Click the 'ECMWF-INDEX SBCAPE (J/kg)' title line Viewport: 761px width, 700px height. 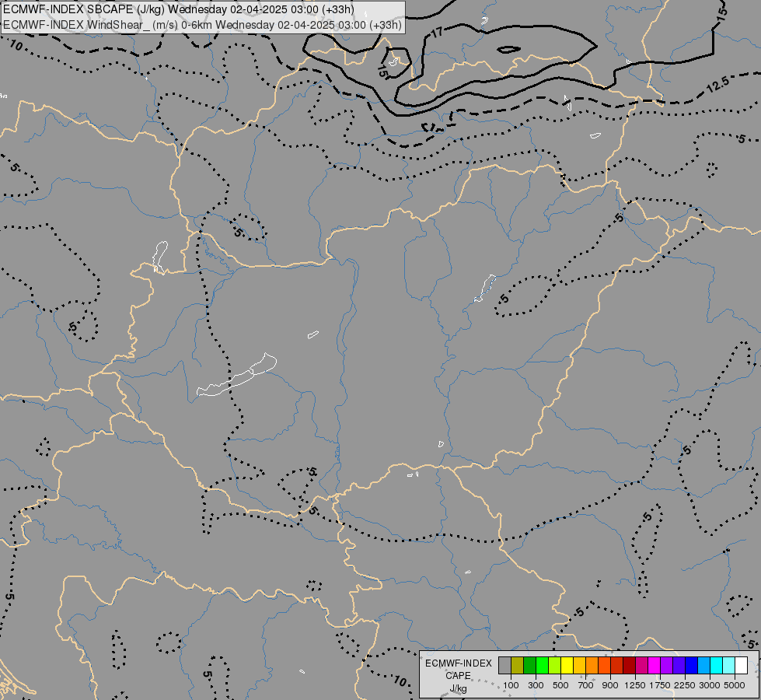click(x=179, y=9)
